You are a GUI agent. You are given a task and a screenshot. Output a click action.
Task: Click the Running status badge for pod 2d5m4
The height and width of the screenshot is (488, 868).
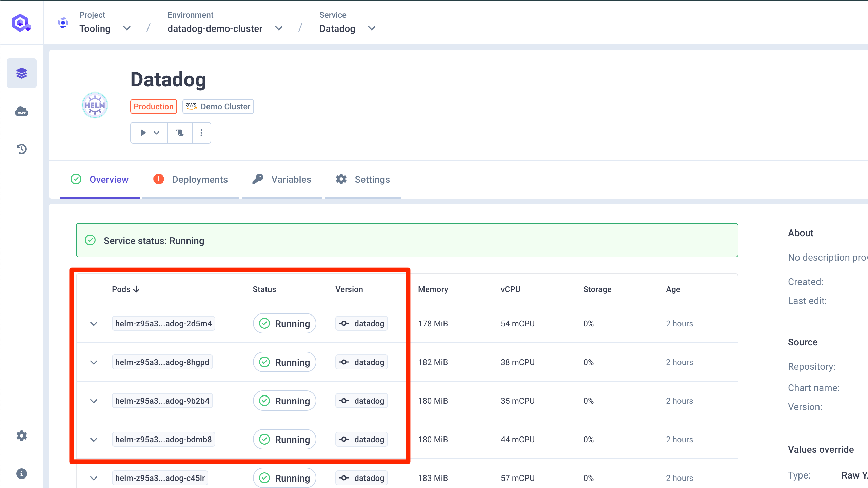coord(284,323)
